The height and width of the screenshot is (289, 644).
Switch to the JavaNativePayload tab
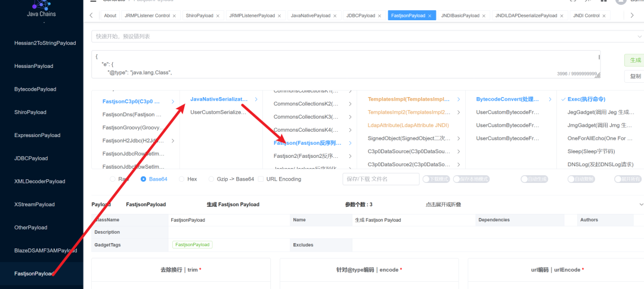click(x=311, y=15)
